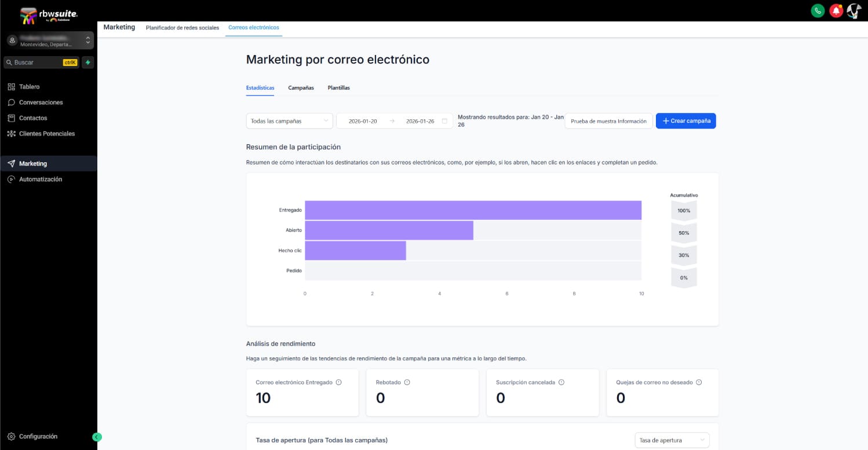Select the Correos electrónicos tab
Screen dimensions: 868x450
pos(254,27)
